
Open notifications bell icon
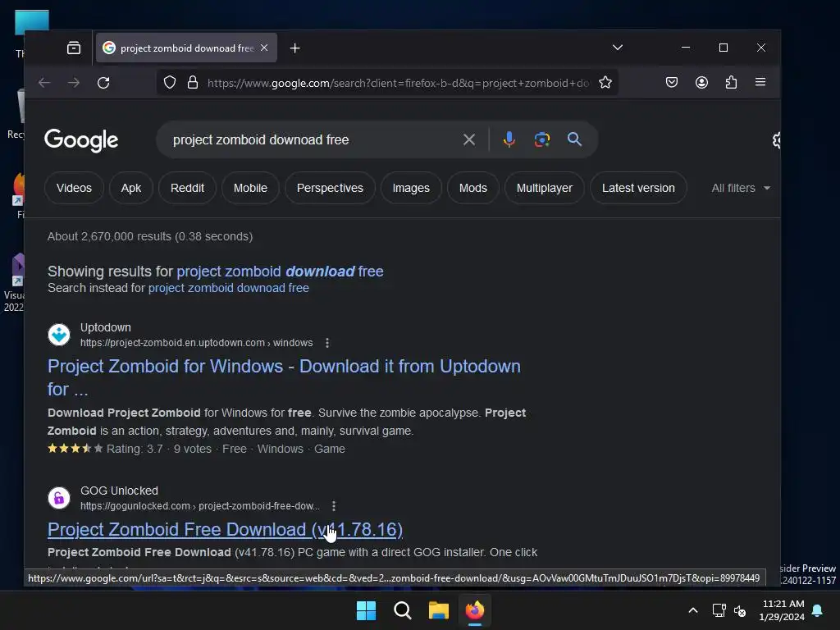point(818,610)
